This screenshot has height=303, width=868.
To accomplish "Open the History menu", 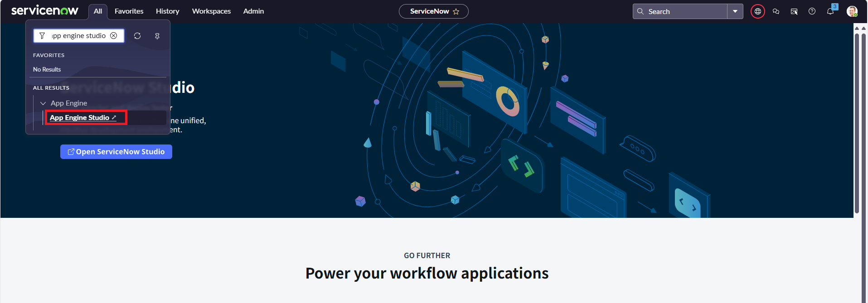I will [x=167, y=11].
